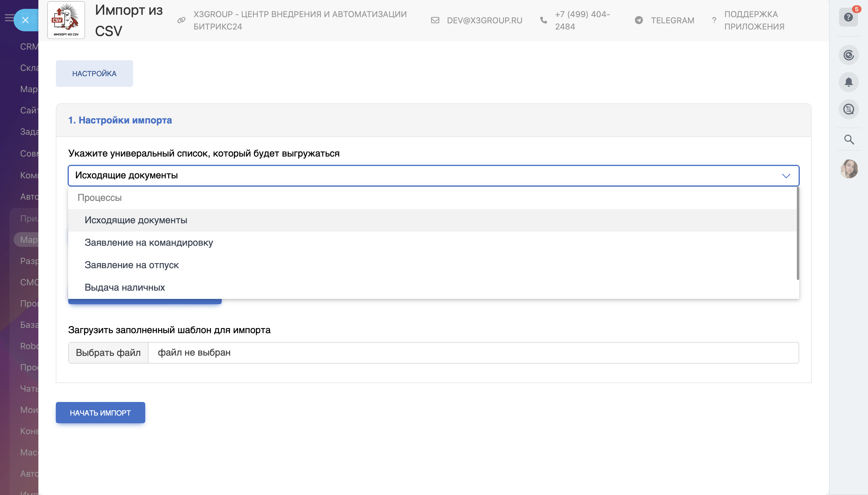Toggle the hamburger left menu icon
The height and width of the screenshot is (495, 868).
[x=9, y=17]
